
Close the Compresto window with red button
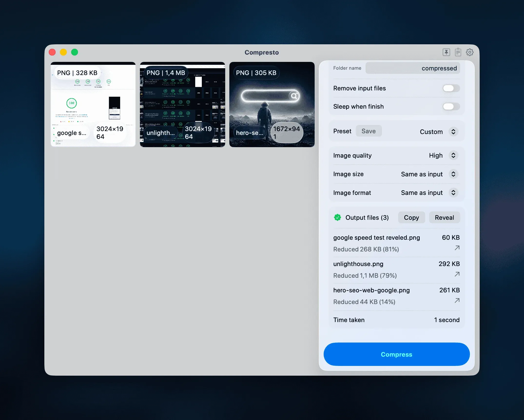(52, 52)
